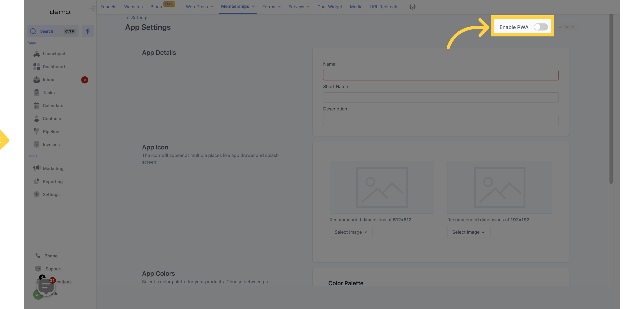This screenshot has height=309, width=644.
Task: Click the Dashboard grid icon
Action: [37, 67]
